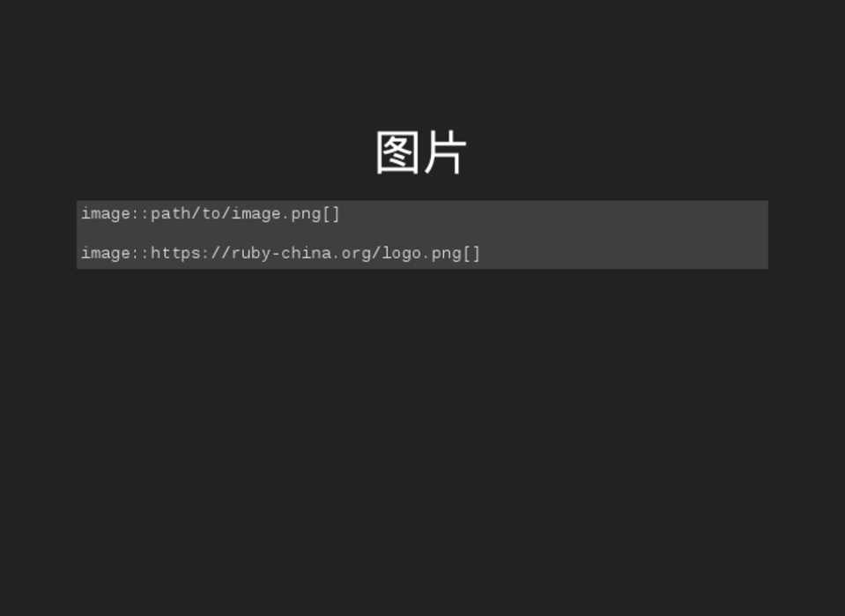Click the 图片 slide heading
The height and width of the screenshot is (616, 845).
tap(421, 153)
